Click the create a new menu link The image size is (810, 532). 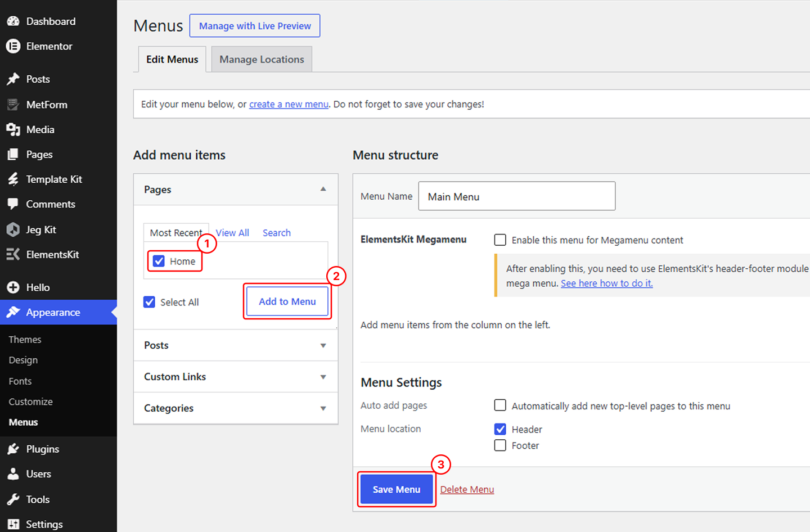tap(289, 104)
